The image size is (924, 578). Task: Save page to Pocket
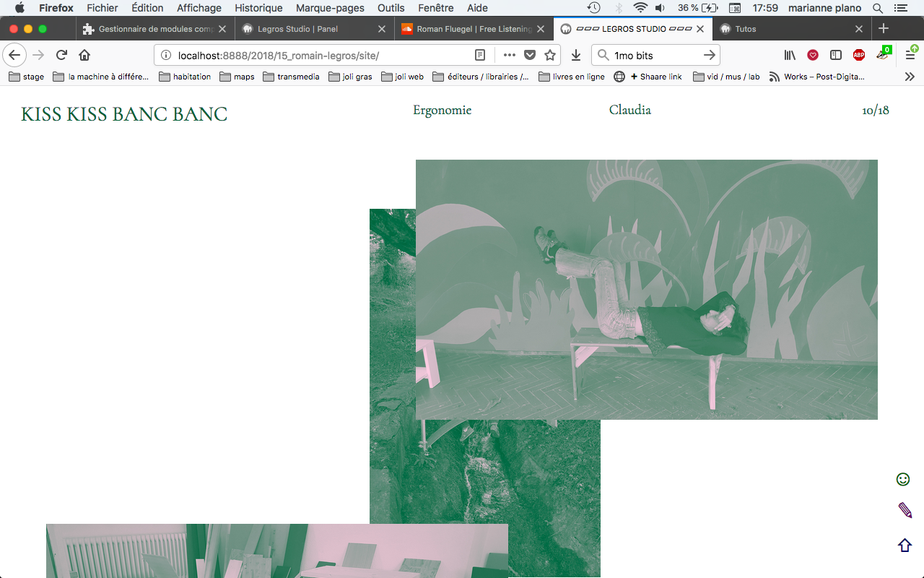coord(530,56)
